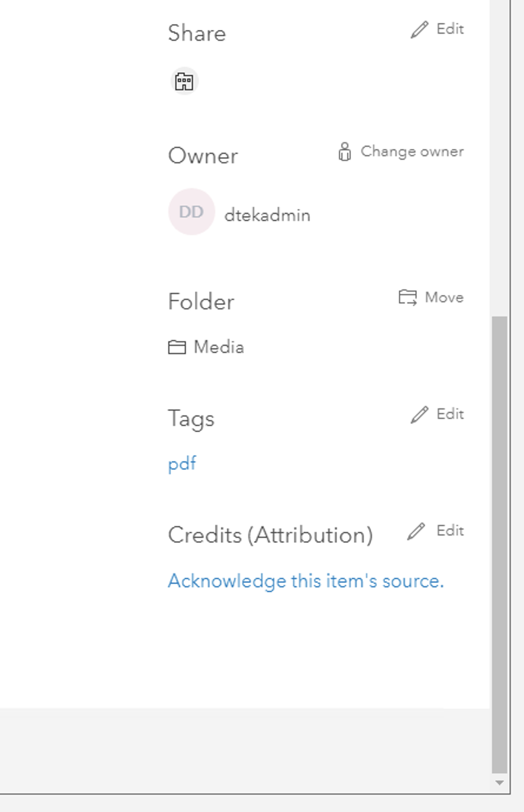Click the Share section heading
The image size is (524, 812).
[197, 34]
